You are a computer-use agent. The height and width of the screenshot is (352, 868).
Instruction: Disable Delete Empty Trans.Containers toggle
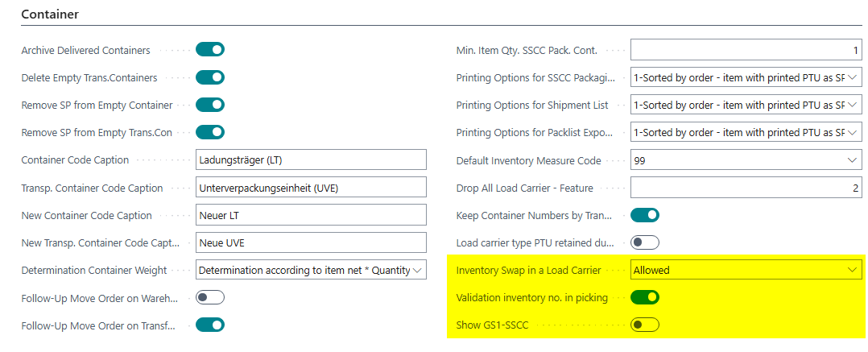point(210,77)
